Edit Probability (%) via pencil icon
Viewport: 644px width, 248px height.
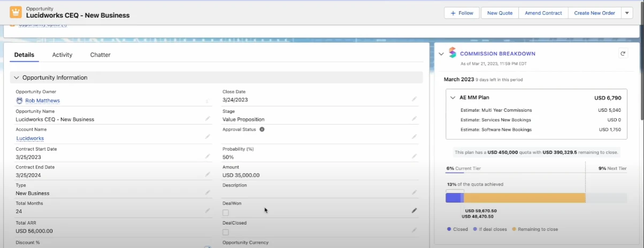(x=414, y=156)
